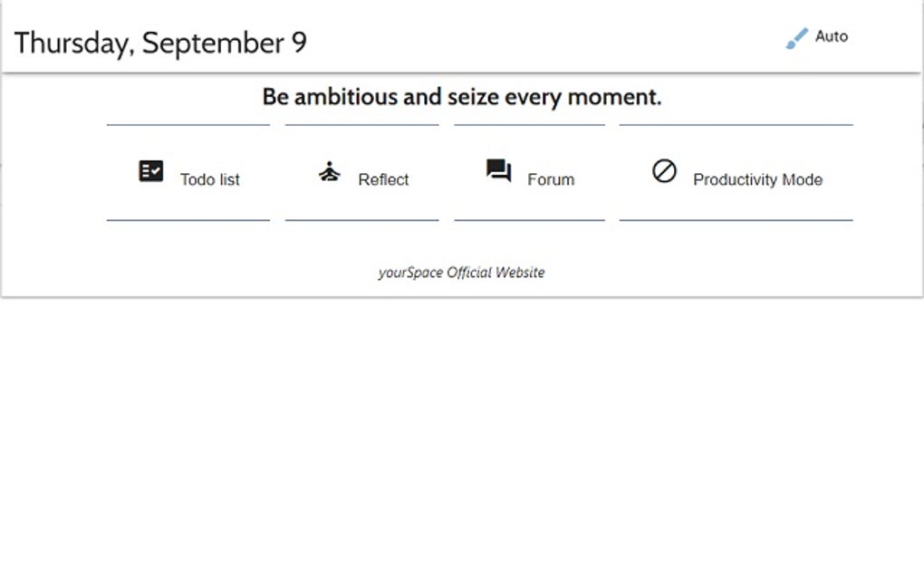
Task: Select the 'Reflect' text label
Action: [x=383, y=179]
